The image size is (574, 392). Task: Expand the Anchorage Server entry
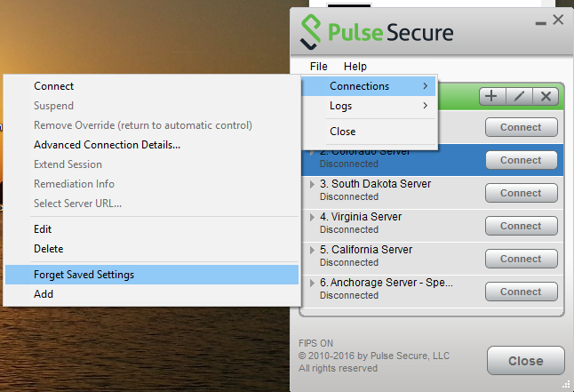click(x=312, y=283)
